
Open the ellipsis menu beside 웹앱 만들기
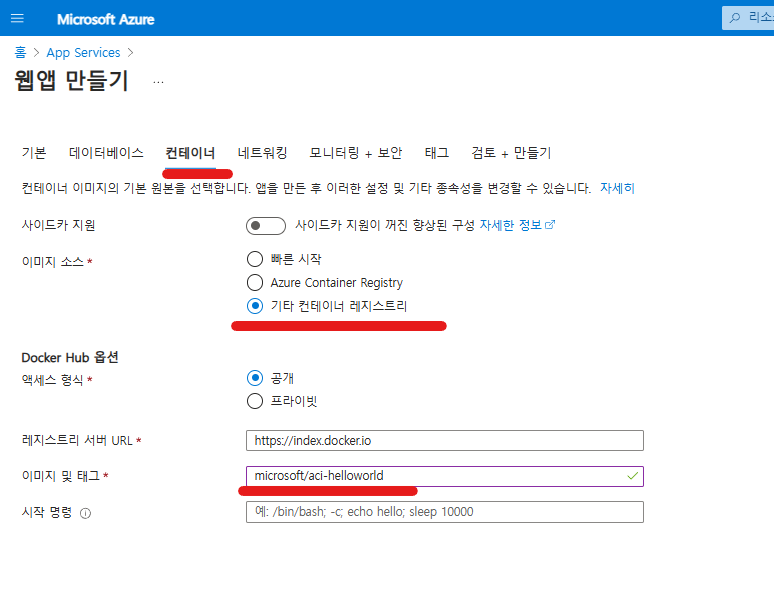(x=158, y=82)
